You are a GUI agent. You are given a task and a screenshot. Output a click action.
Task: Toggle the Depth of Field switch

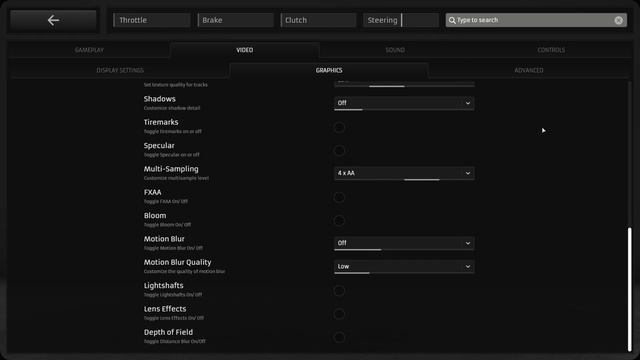339,337
